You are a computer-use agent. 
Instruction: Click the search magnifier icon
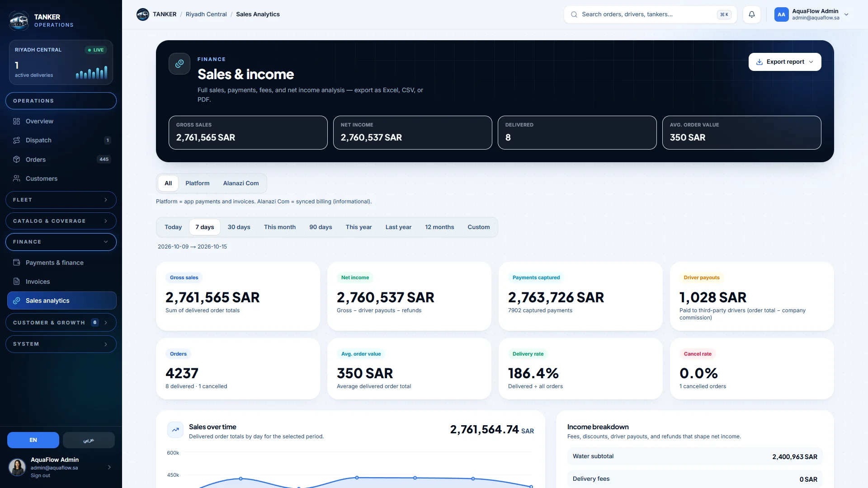574,14
